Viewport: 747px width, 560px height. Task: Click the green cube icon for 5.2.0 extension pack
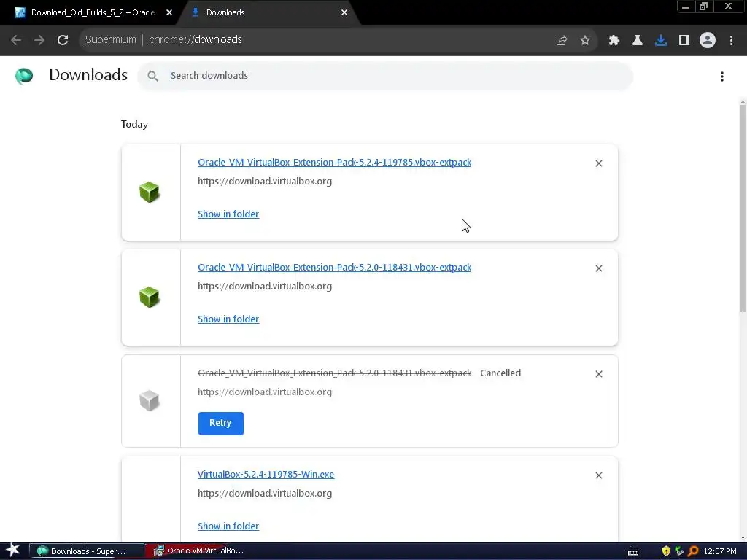tap(149, 297)
